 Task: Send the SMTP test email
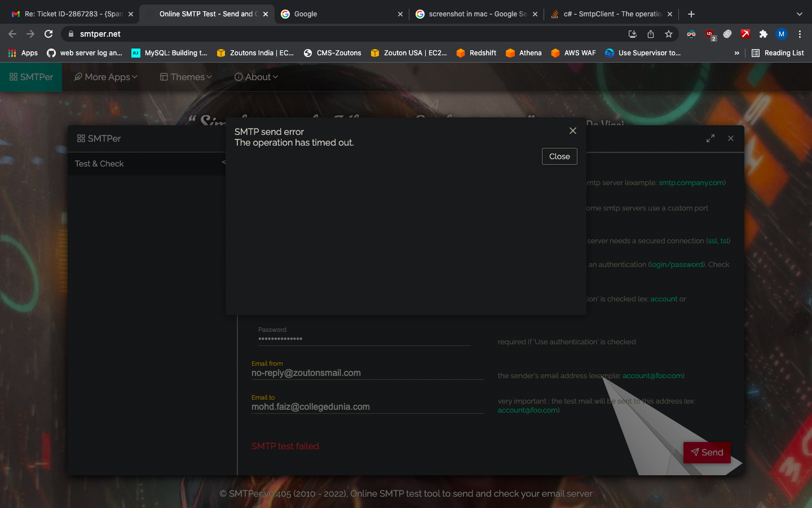[x=707, y=453]
